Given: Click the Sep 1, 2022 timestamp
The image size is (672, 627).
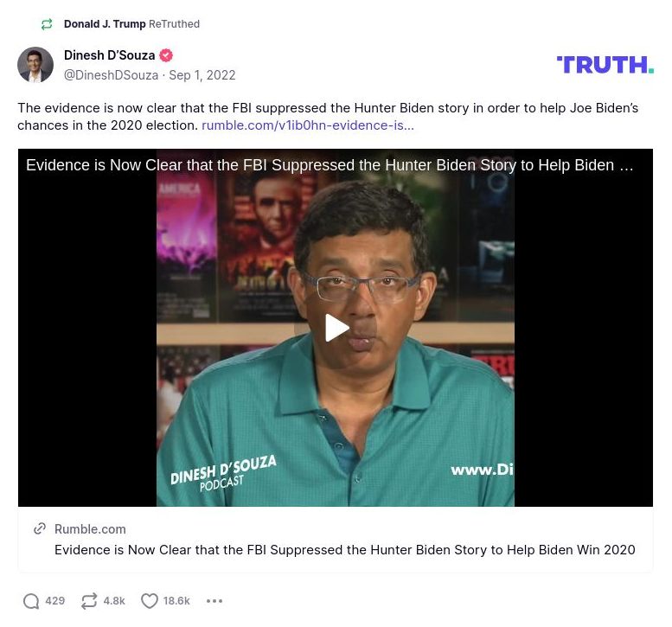Looking at the screenshot, I should pyautogui.click(x=202, y=75).
